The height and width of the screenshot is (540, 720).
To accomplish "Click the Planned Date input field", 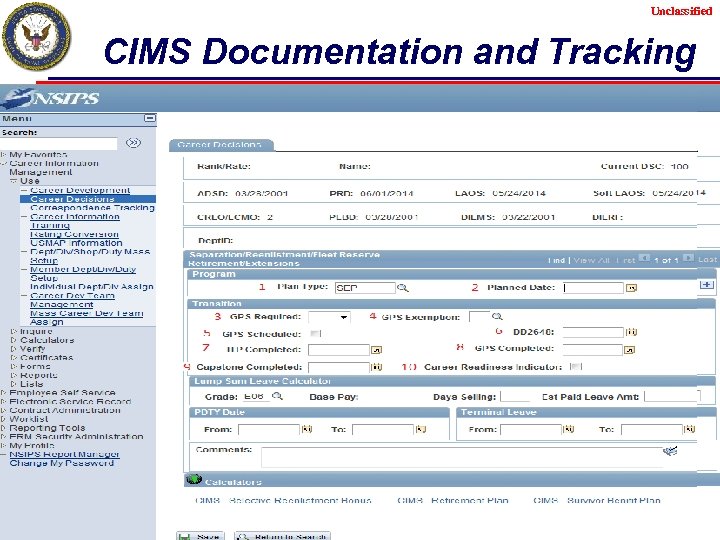I will click(593, 288).
